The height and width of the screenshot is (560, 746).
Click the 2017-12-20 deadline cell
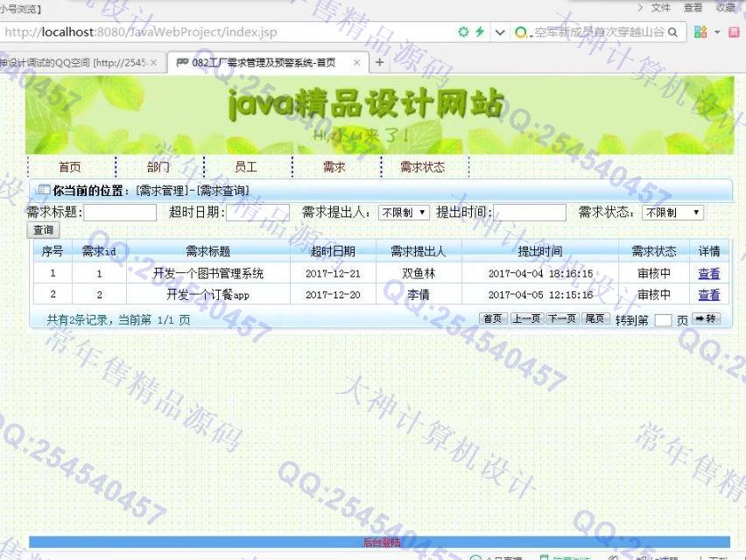(333, 295)
